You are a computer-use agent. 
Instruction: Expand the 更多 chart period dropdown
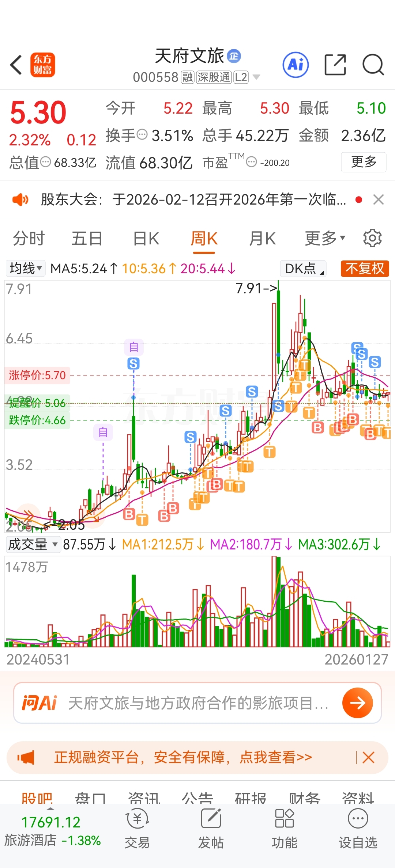[x=325, y=239]
